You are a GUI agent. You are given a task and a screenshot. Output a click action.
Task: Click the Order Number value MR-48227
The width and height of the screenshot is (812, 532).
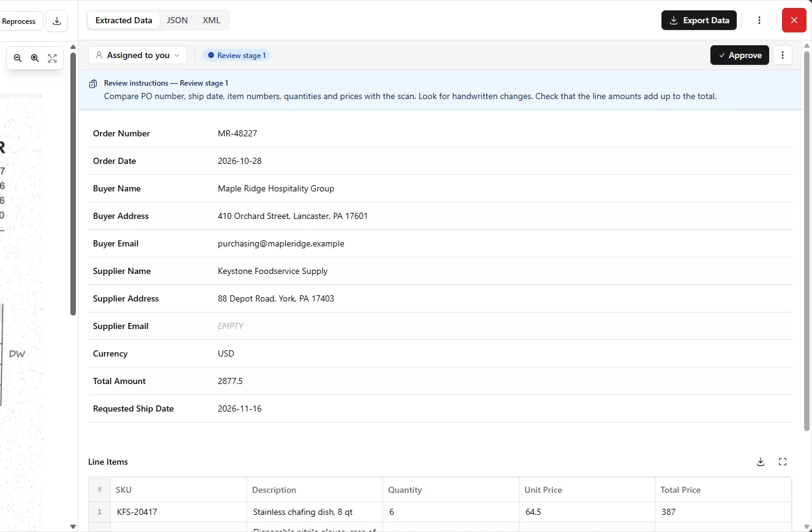click(237, 133)
